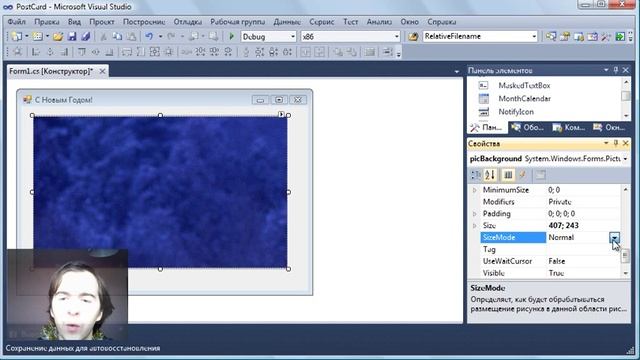Open the Файл menu
This screenshot has height=360, width=640.
[x=17, y=22]
